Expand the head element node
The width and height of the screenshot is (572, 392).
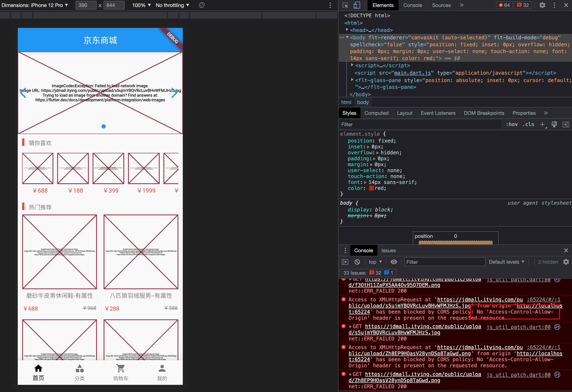pos(347,30)
